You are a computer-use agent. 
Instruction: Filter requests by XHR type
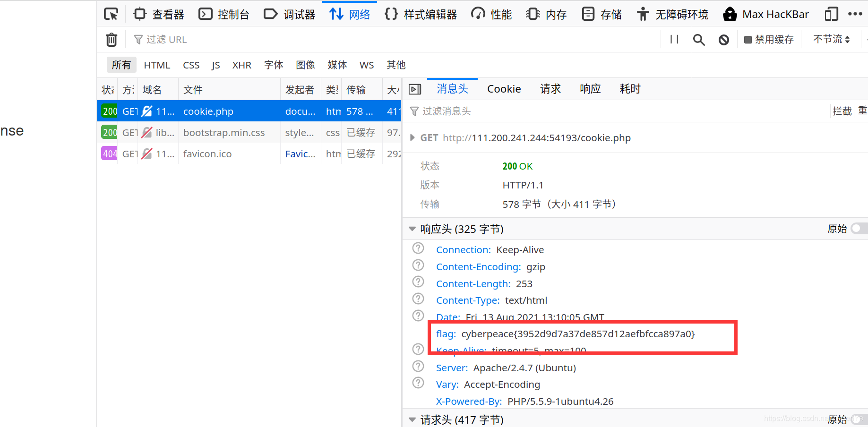[x=242, y=65]
